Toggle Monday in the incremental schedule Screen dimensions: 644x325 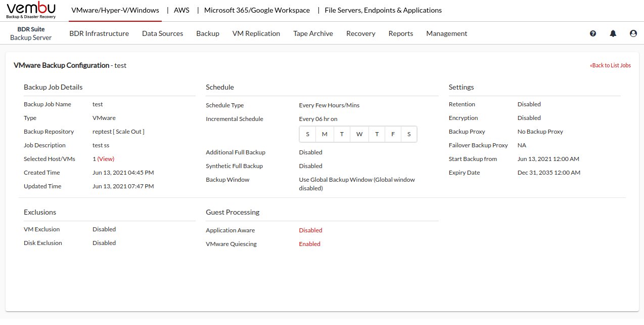pos(325,134)
